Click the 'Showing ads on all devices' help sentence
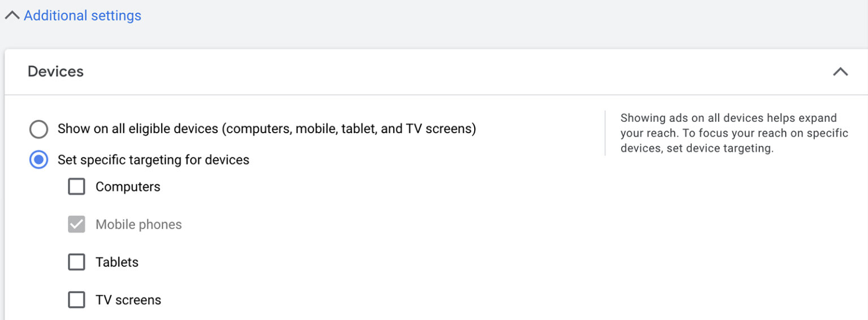The image size is (868, 320). [x=728, y=119]
